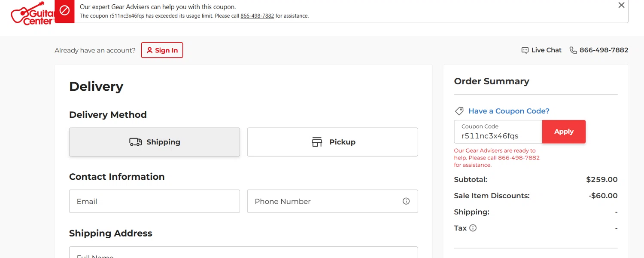Collapse the Have a Coupon Code section

tap(509, 111)
